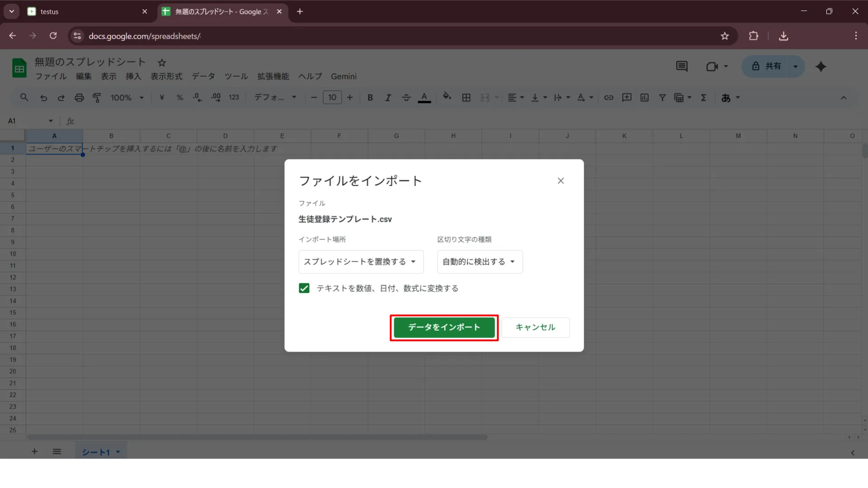Click the print icon
The height and width of the screenshot is (488, 868).
point(79,98)
